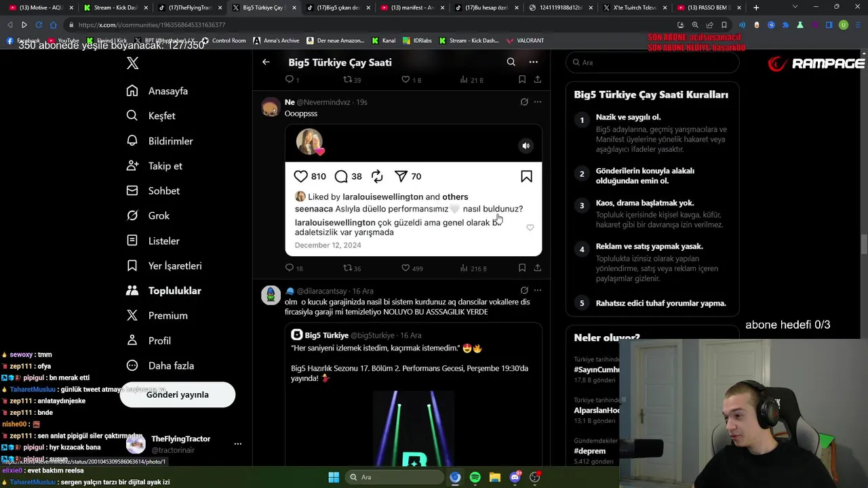Viewport: 868px width, 488px height.
Task: Open #SayınCumhu trending topic
Action: point(597,369)
